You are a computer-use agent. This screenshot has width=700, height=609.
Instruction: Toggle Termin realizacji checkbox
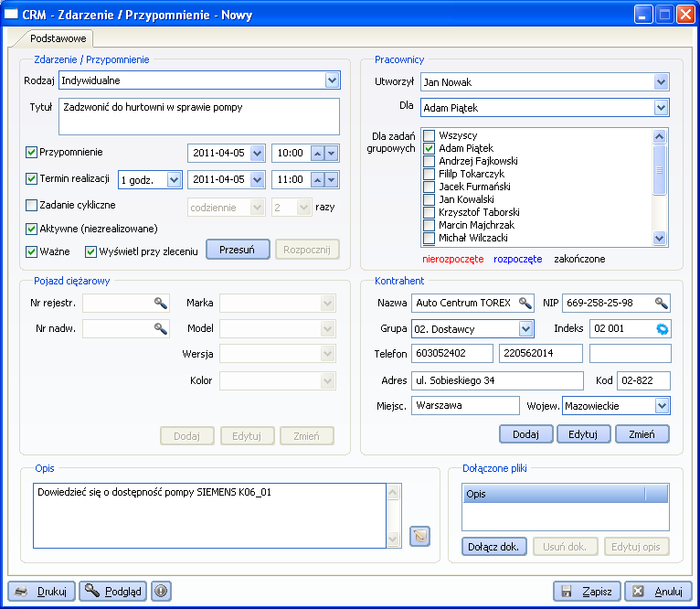[x=31, y=178]
